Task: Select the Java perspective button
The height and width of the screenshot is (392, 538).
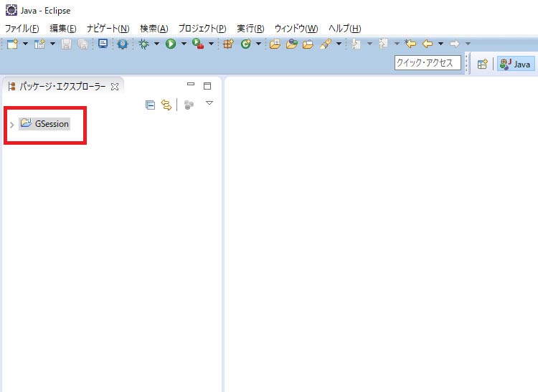Action: [x=516, y=64]
